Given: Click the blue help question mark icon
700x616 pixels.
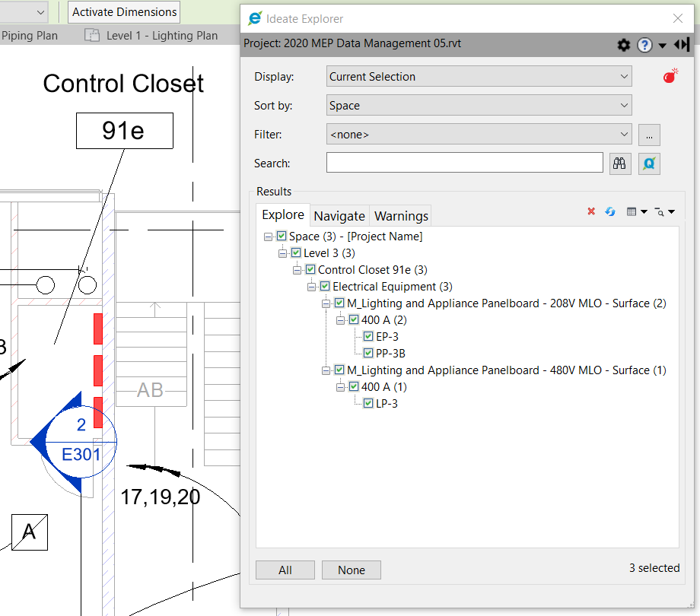Looking at the screenshot, I should (644, 45).
